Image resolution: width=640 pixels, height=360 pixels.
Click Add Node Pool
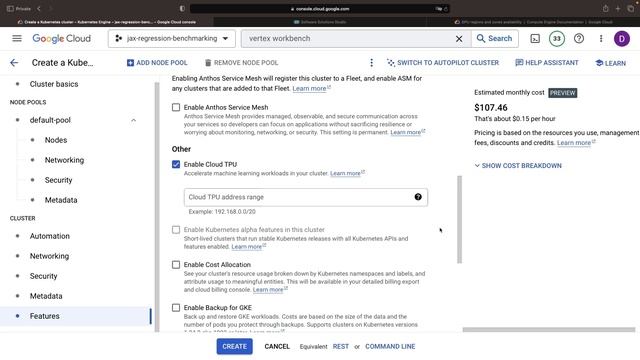pos(157,62)
